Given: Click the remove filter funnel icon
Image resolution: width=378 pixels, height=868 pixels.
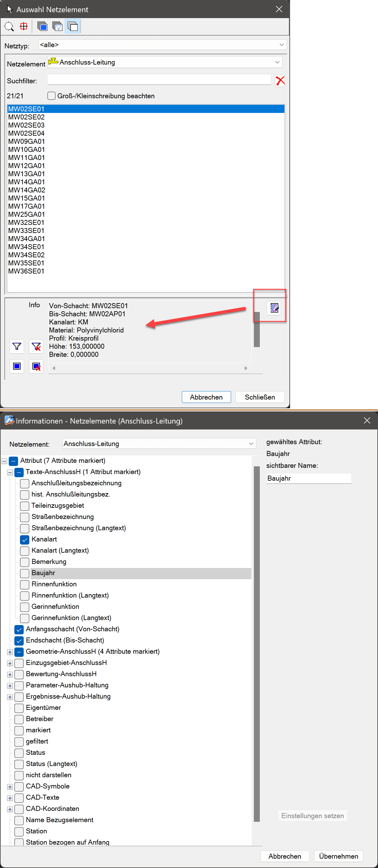Looking at the screenshot, I should (x=36, y=347).
